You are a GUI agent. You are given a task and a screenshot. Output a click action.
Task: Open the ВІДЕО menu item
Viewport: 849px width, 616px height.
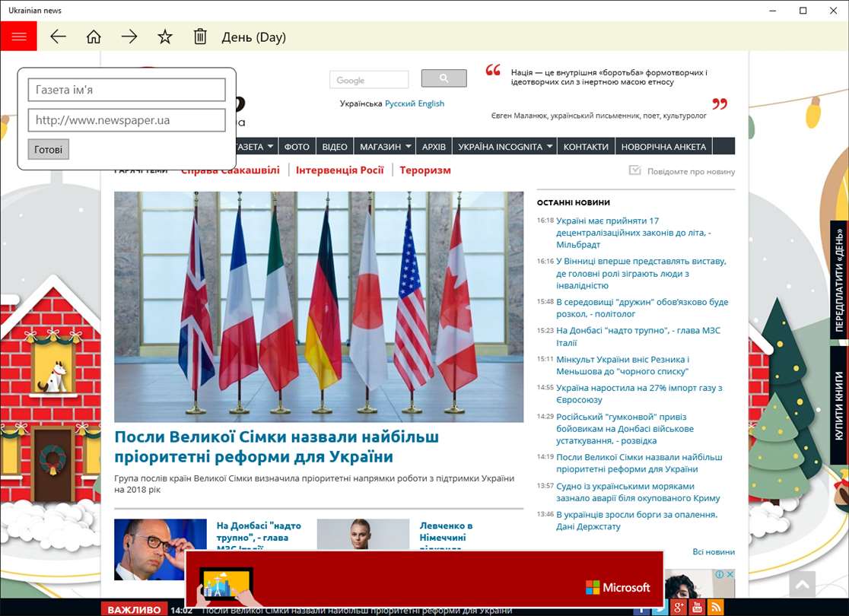click(x=335, y=147)
